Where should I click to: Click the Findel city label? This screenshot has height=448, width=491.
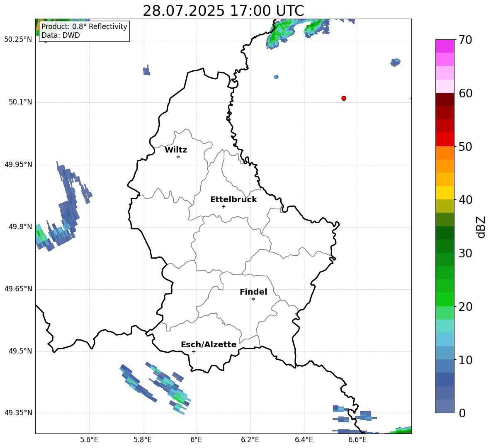[x=253, y=292]
